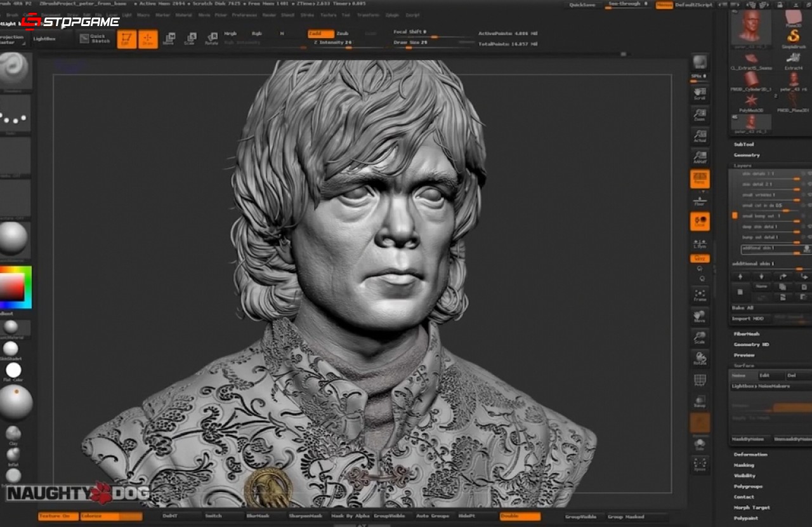This screenshot has height=527, width=812.
Task: Click the Transp transparency button
Action: tap(700, 401)
